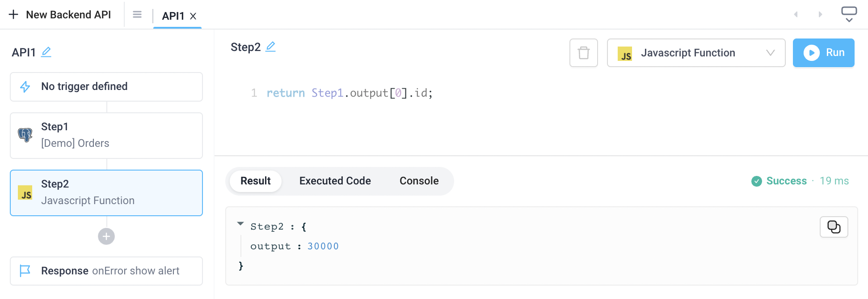
Task: Click the copy icon in the result panel
Action: pos(834,227)
